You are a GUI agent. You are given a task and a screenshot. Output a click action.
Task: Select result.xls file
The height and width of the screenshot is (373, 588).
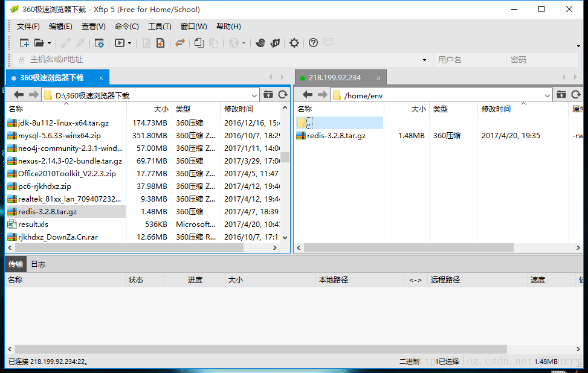pos(33,225)
